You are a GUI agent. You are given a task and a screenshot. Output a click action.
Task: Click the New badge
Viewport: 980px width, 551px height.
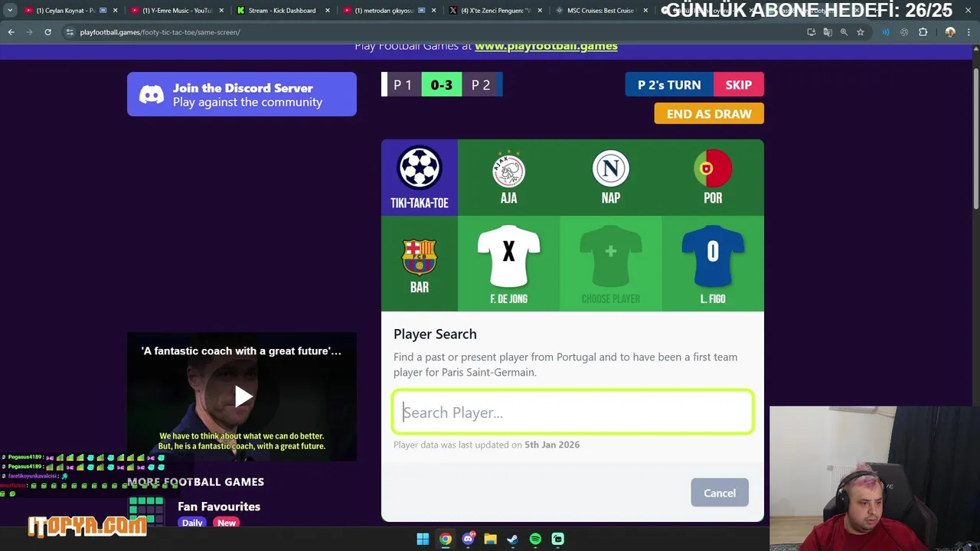[x=227, y=523]
